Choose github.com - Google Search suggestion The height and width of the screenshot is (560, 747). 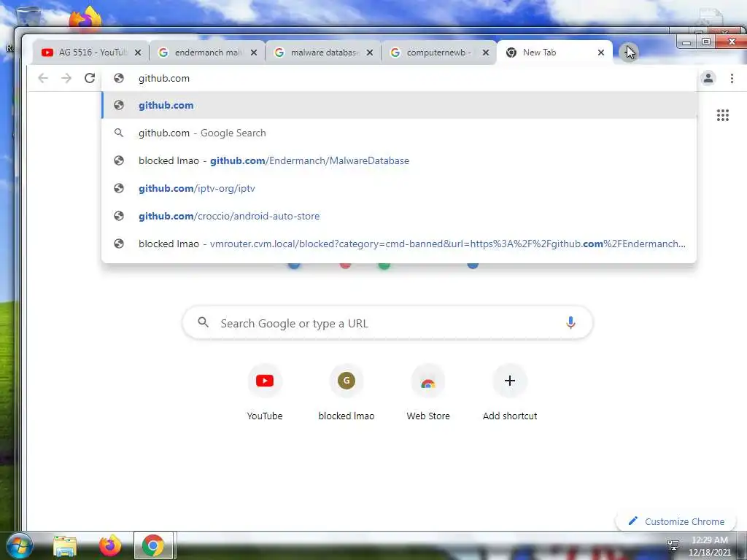click(399, 133)
